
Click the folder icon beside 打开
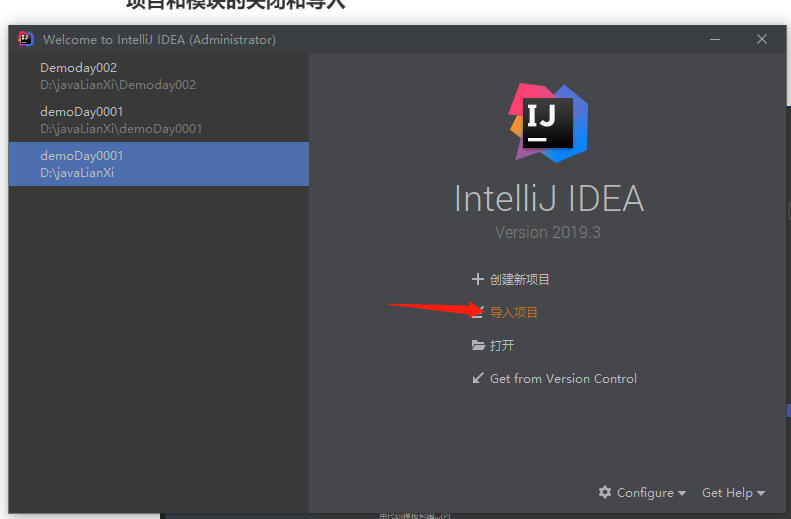point(478,346)
